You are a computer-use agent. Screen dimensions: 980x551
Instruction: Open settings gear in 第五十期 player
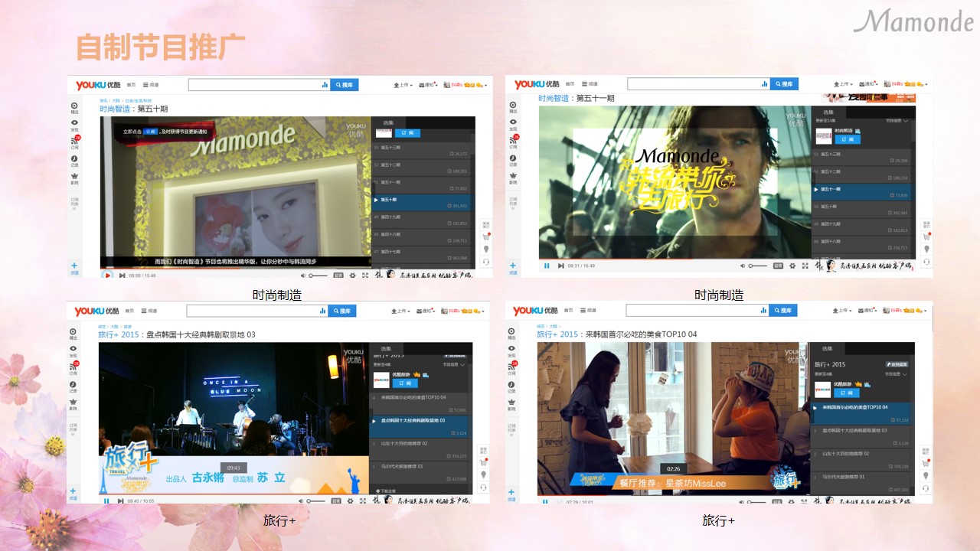[x=353, y=275]
